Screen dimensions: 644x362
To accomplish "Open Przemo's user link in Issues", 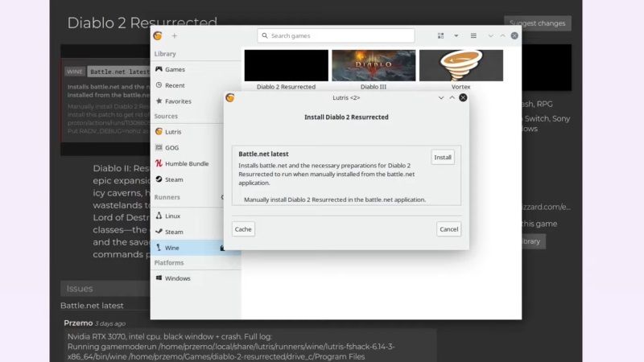I will click(78, 323).
